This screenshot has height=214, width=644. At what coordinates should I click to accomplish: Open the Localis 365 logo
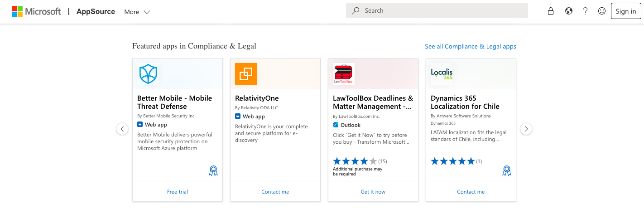click(442, 74)
